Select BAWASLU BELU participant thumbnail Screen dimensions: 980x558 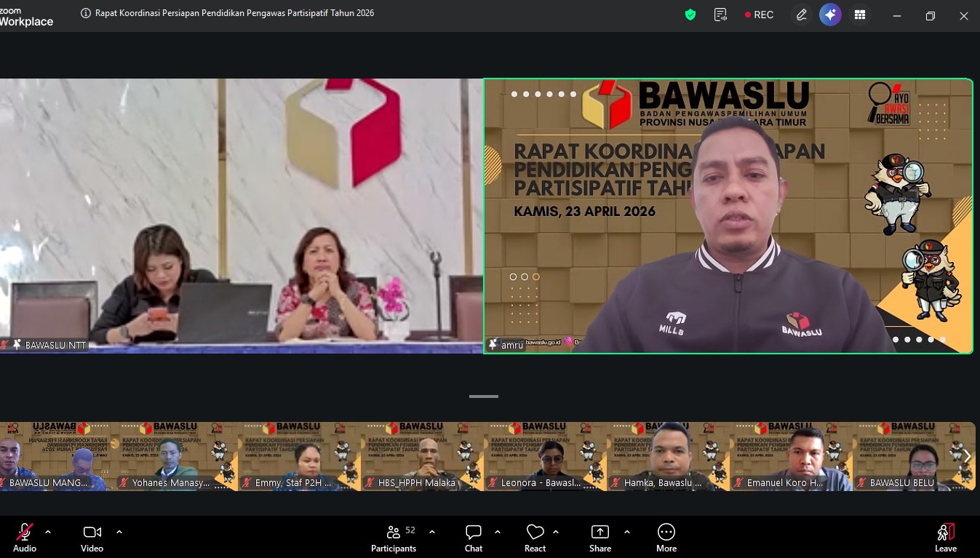915,456
